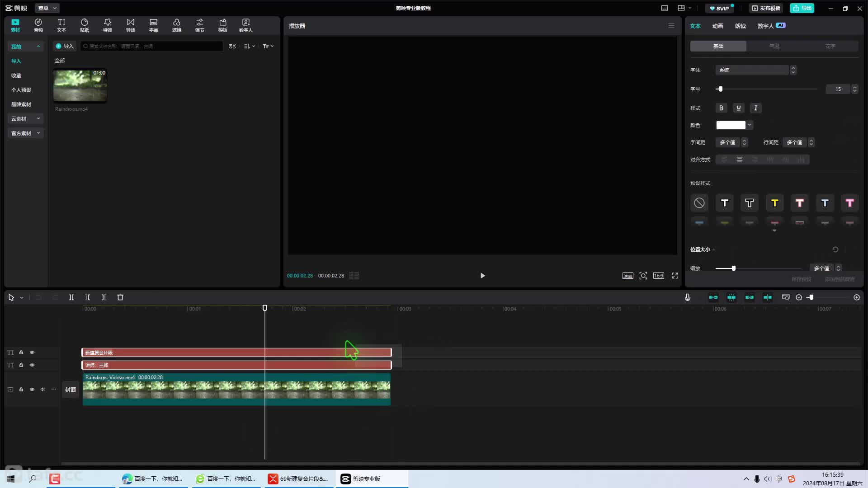Image resolution: width=868 pixels, height=488 pixels.
Task: Collapse the 我的 sidebar section
Action: 25,47
